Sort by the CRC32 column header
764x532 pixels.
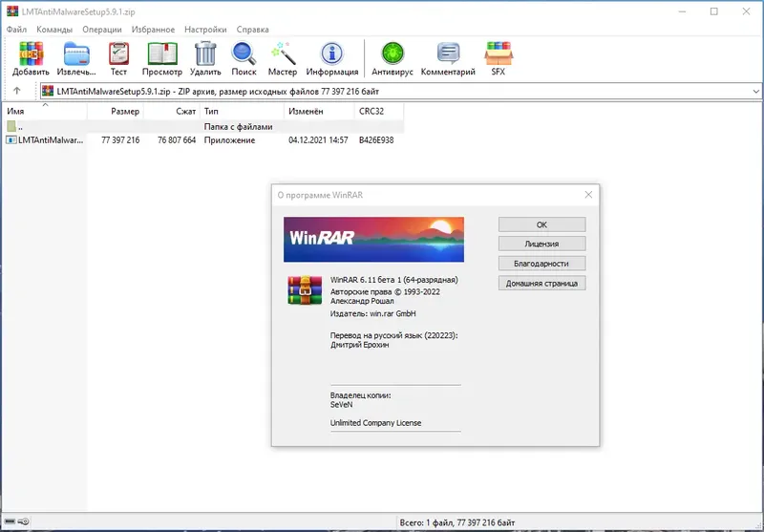click(x=379, y=111)
